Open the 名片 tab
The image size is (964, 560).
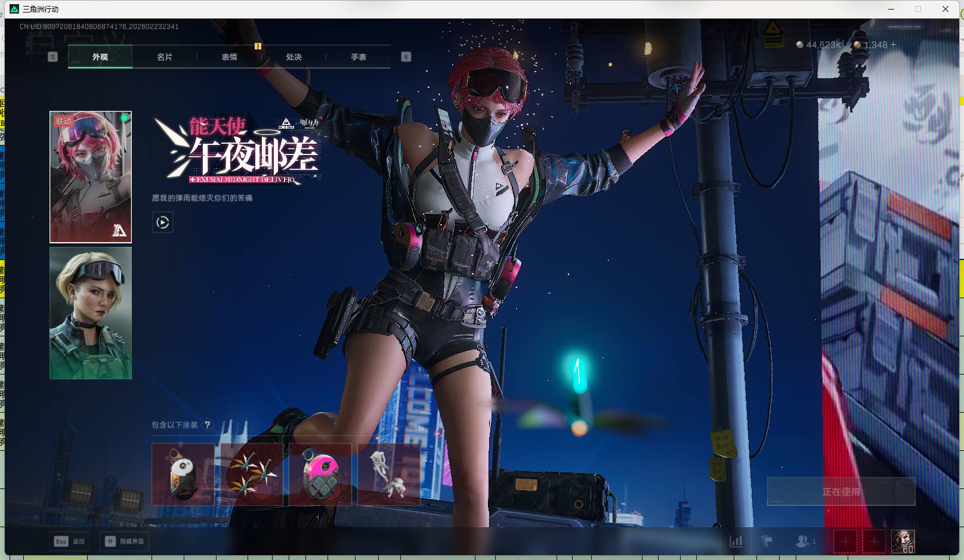(x=165, y=57)
